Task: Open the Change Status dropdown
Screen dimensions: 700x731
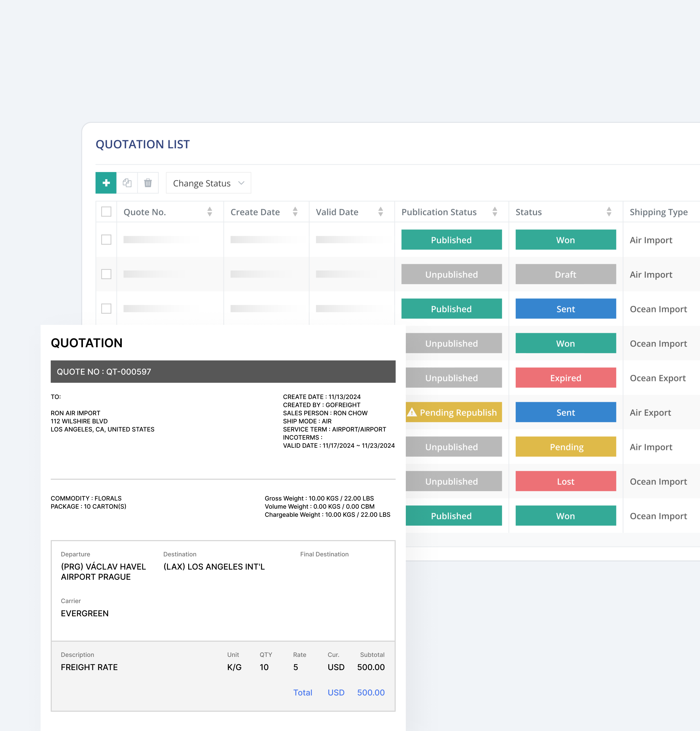Action: click(x=208, y=183)
